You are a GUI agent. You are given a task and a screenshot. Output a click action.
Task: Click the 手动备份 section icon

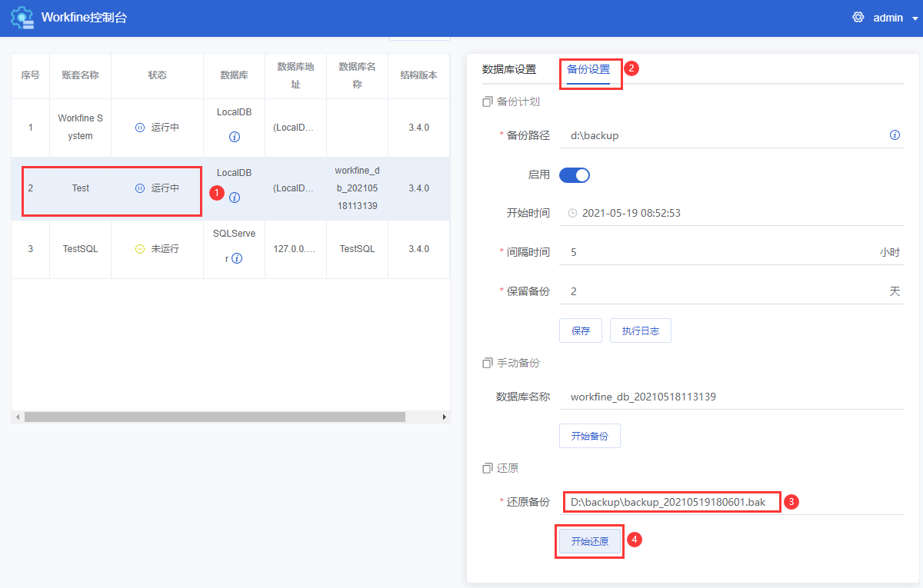pos(487,363)
